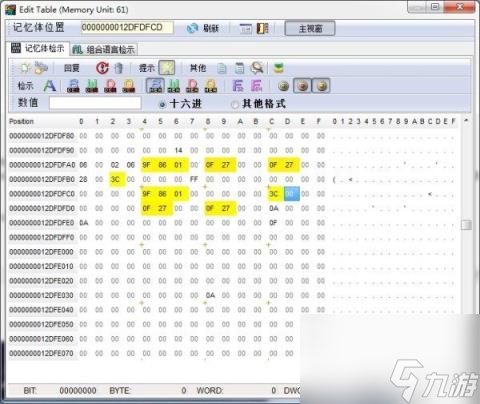Screen dimensions: 480x404
Task: Click the blue refresh arrows icon
Action: pos(192,29)
